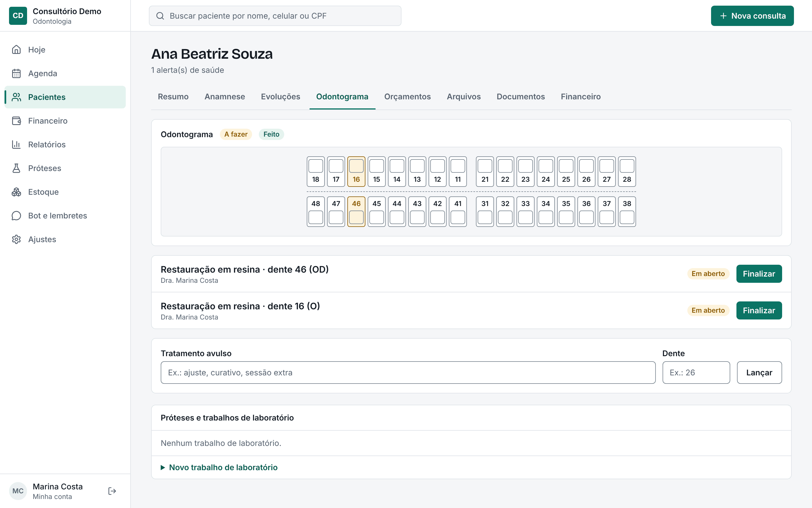Image resolution: width=812 pixels, height=508 pixels.
Task: Click the logout icon beside Marina Costa
Action: tap(112, 491)
